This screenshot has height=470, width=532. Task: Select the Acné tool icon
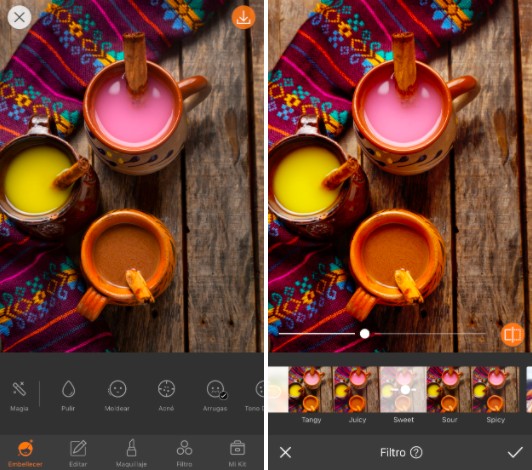tap(166, 396)
